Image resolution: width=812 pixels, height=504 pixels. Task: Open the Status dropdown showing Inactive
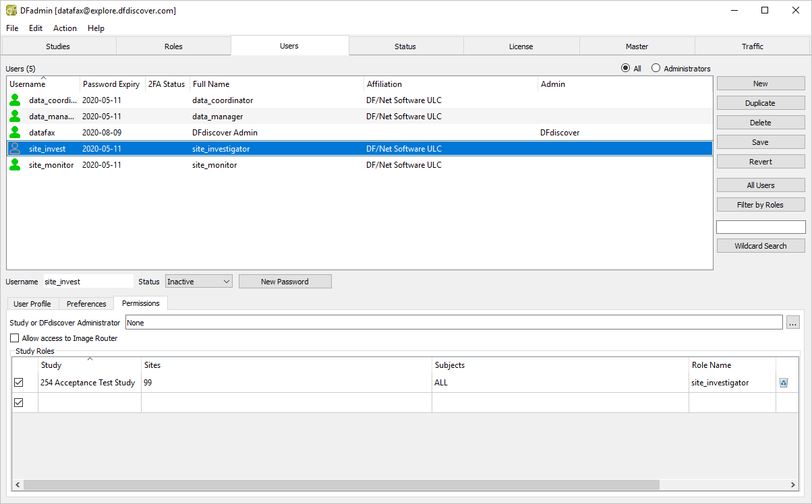(x=198, y=282)
